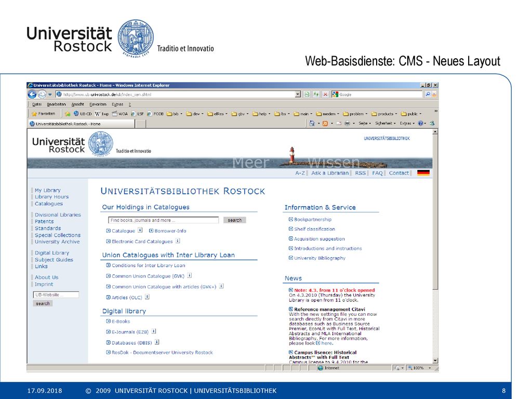
Task: Open the Wikipedia 1wp bookmark
Action: 102,114
